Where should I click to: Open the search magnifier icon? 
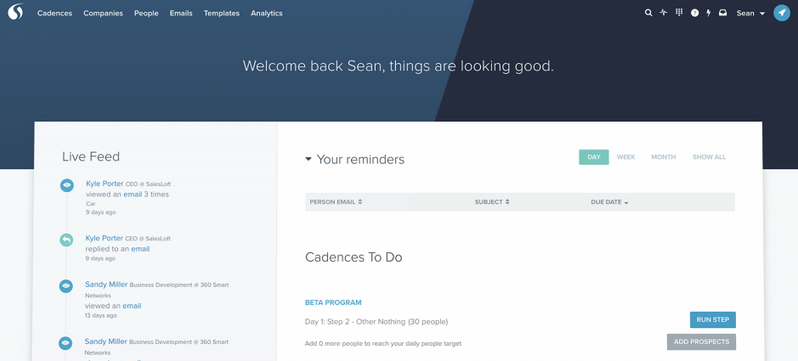(648, 13)
